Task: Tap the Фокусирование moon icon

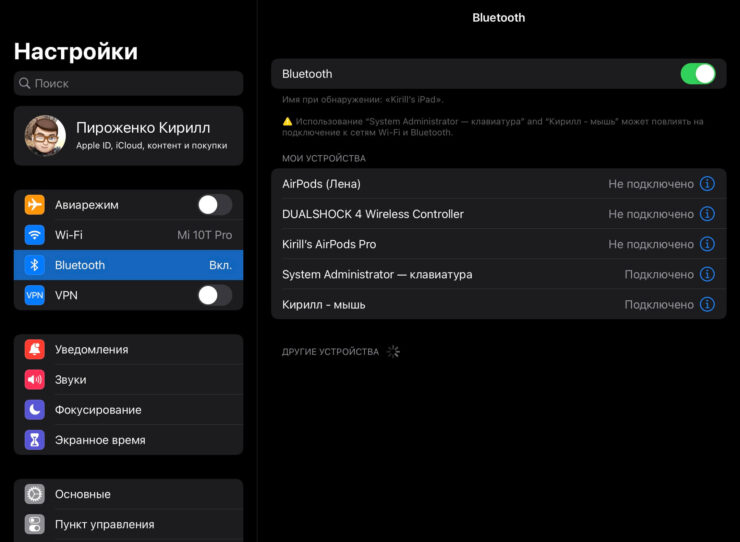Action: pyautogui.click(x=35, y=410)
